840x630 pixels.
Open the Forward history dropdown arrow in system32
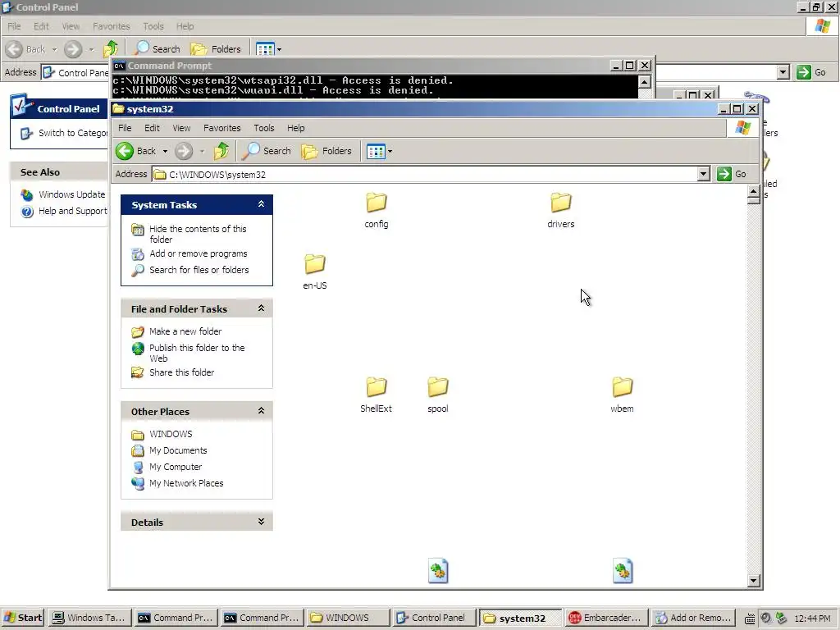(x=202, y=152)
